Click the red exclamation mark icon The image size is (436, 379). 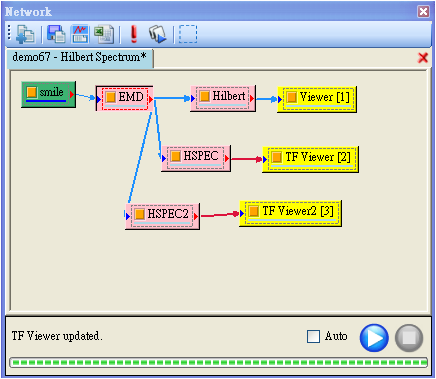click(134, 34)
